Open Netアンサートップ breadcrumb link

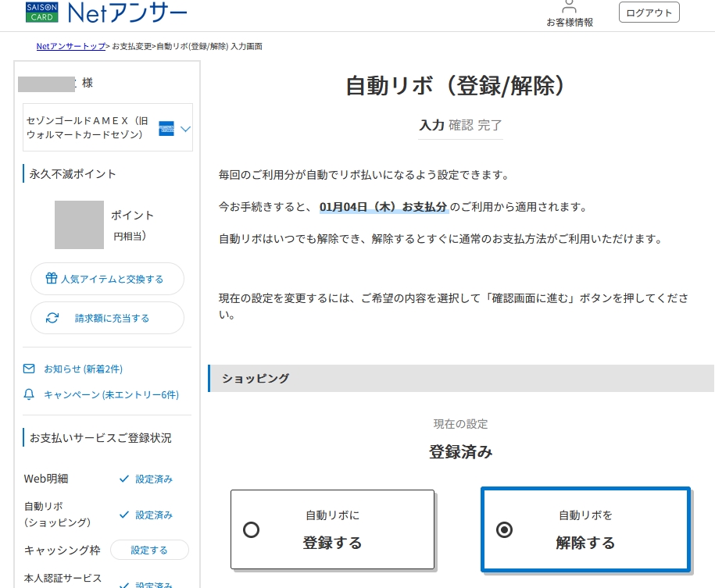pos(70,46)
